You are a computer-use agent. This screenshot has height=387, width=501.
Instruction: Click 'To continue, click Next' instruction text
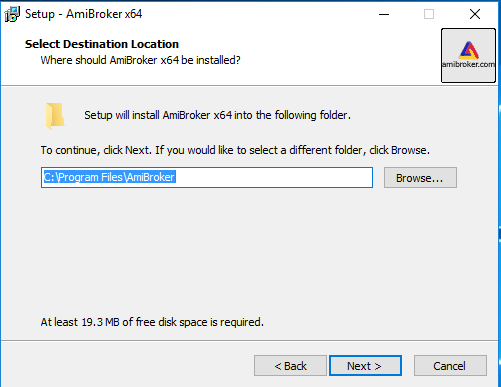pos(235,150)
